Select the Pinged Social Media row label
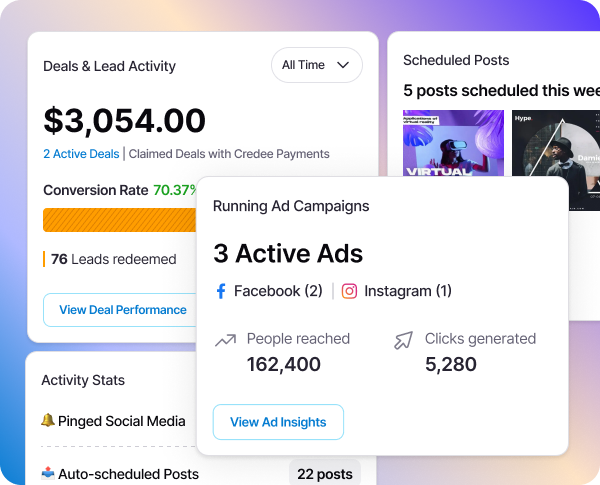The image size is (600, 485). (121, 421)
